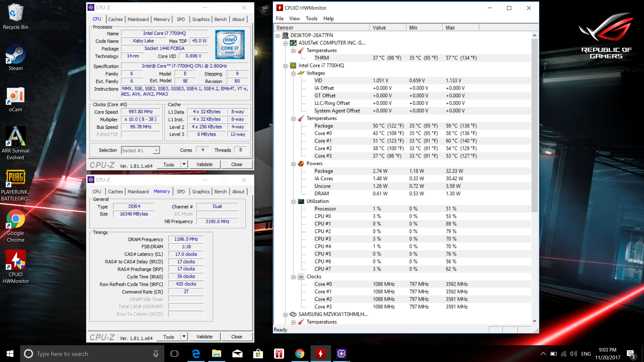Open the volume tray icon
Image resolution: width=644 pixels, height=362 pixels.
coord(574,354)
